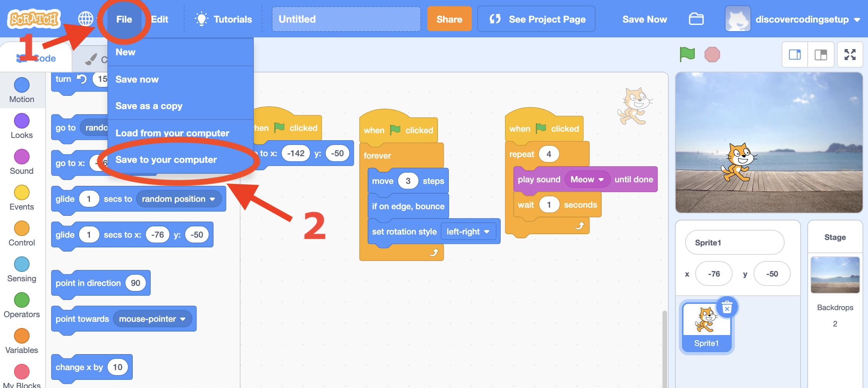Open the Meow sound dropdown
The image size is (868, 388).
587,180
